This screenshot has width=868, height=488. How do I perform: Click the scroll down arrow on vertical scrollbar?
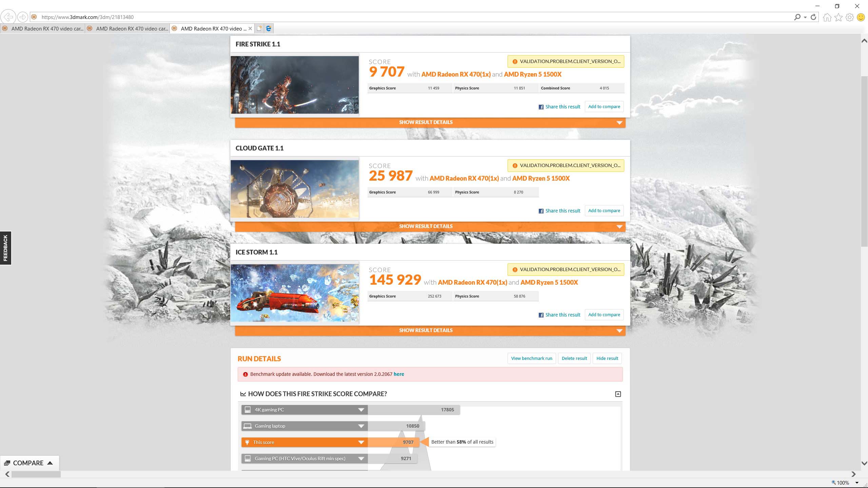tap(864, 463)
